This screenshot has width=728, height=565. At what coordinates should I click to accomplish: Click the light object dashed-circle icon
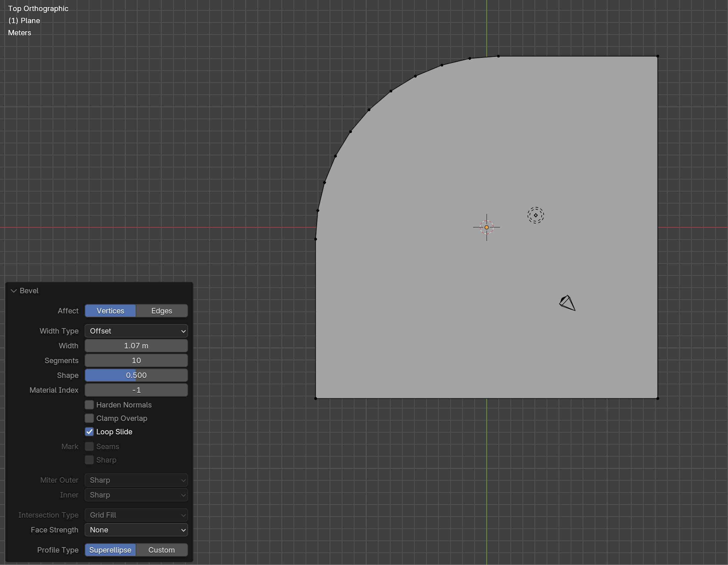[x=536, y=215]
